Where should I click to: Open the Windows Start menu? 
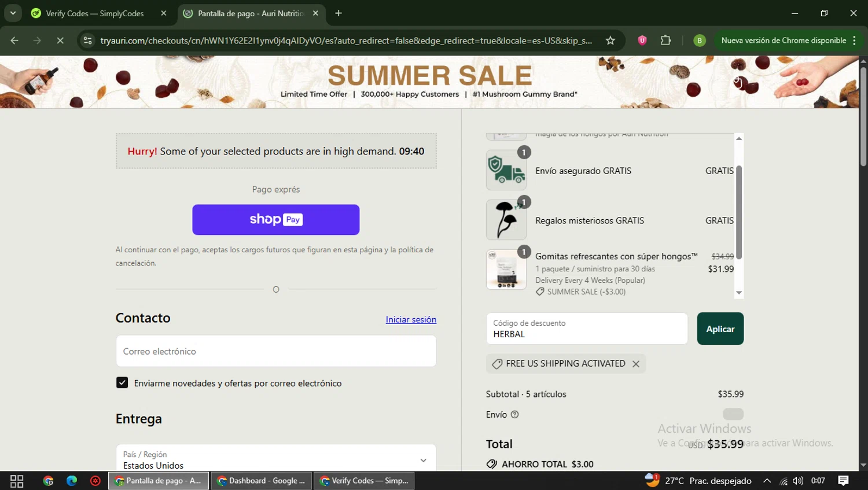tap(17, 481)
